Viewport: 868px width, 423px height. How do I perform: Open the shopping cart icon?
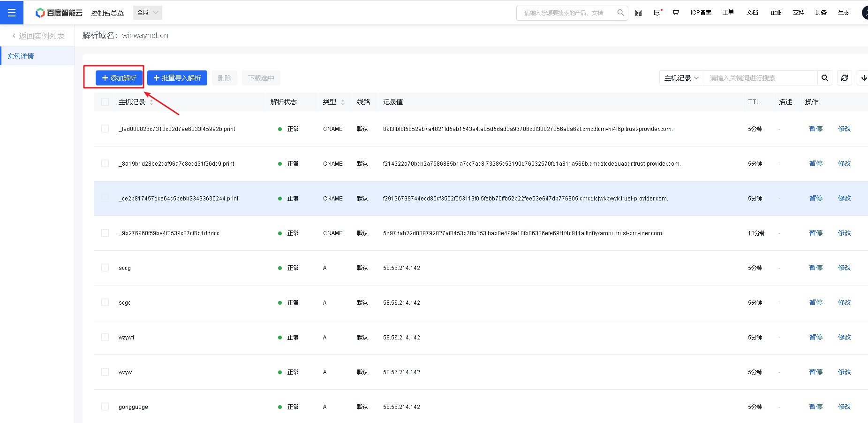(x=676, y=13)
